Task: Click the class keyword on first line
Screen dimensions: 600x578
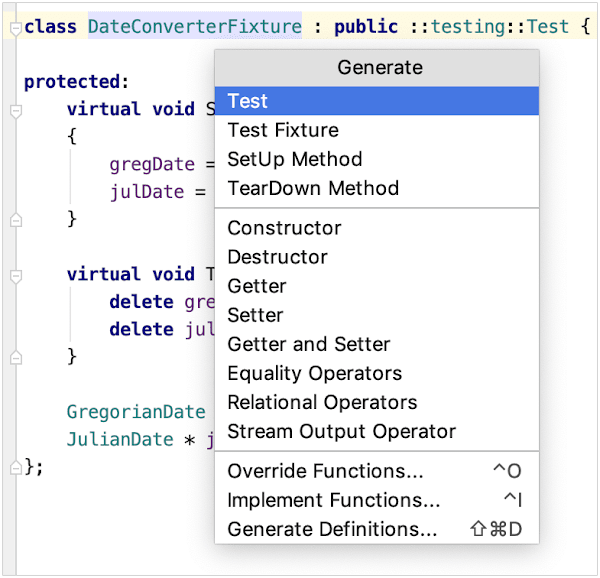Action: (50, 27)
